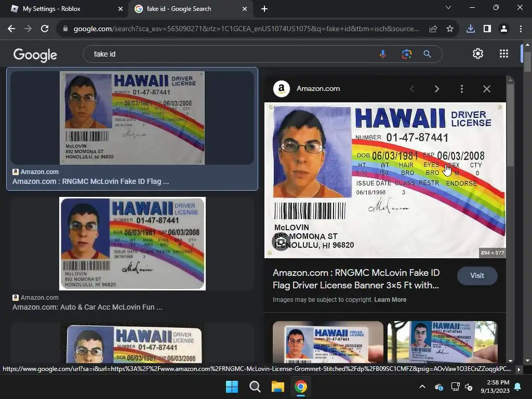Viewport: 532px width, 399px height.
Task: Click the Visit button
Action: click(x=477, y=275)
